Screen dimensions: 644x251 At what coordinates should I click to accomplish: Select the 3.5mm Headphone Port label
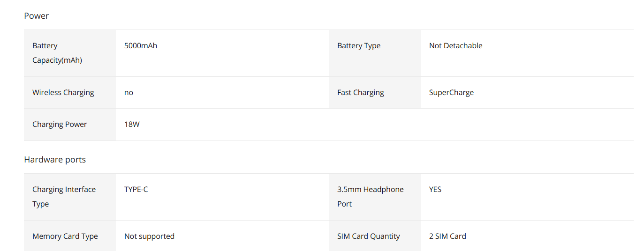click(371, 197)
